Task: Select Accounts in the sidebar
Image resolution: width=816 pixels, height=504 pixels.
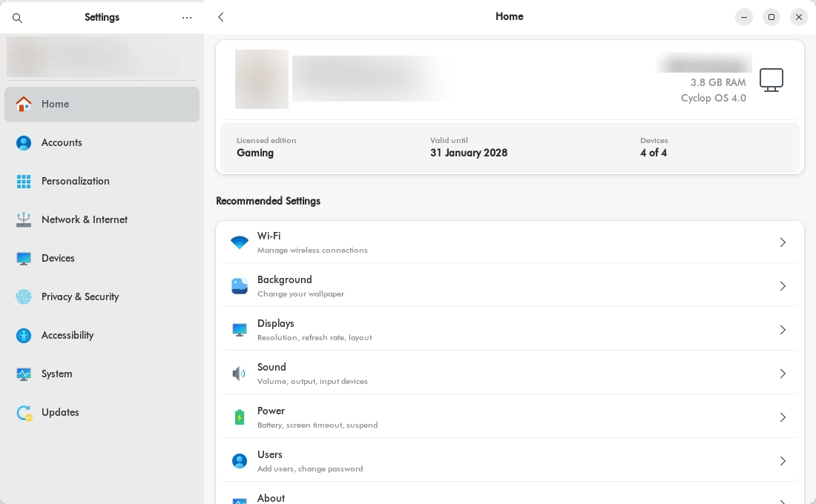Action: point(102,143)
